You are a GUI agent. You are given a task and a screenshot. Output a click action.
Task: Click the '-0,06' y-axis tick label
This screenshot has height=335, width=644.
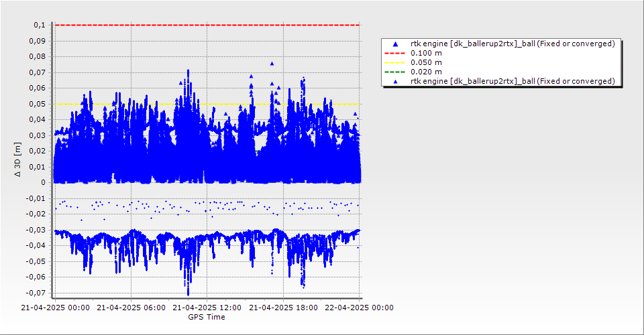pos(36,277)
